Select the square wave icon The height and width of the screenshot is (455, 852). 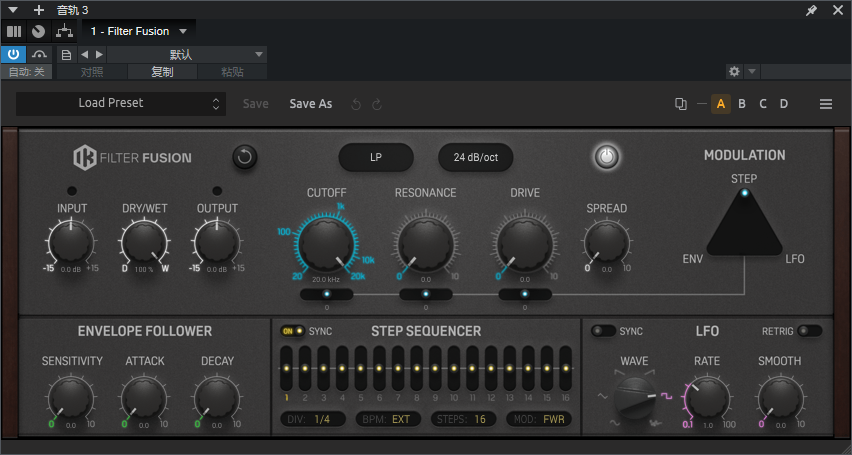coord(667,396)
